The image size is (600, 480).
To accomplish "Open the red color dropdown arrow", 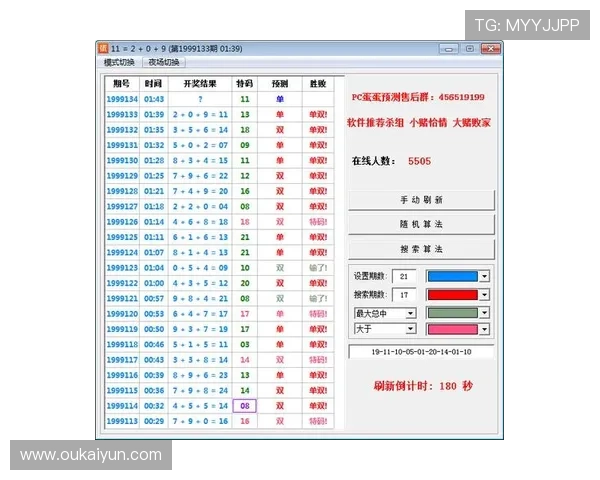I will pos(484,295).
